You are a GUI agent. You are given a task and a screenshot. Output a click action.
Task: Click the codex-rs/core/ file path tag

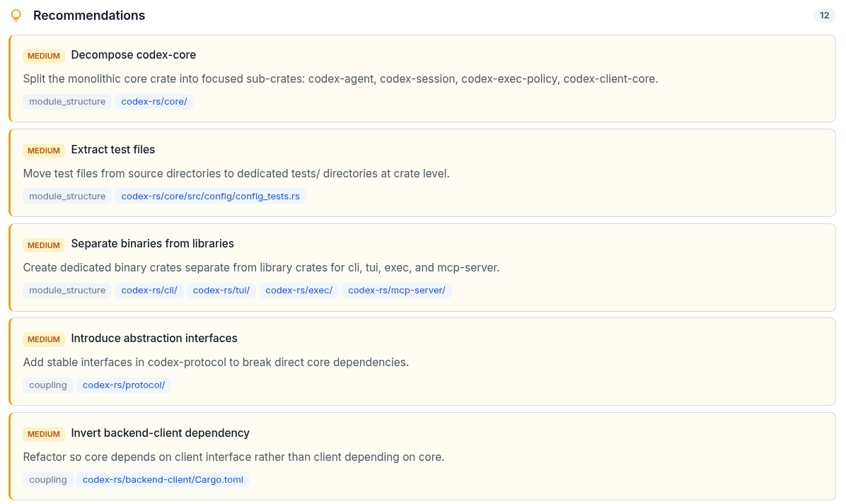point(154,102)
